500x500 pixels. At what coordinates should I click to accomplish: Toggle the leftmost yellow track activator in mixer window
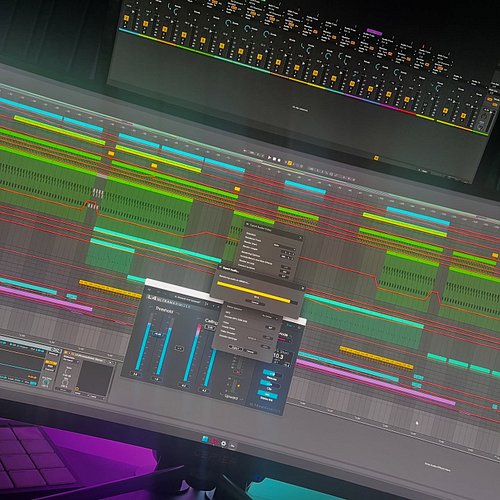pos(126,18)
